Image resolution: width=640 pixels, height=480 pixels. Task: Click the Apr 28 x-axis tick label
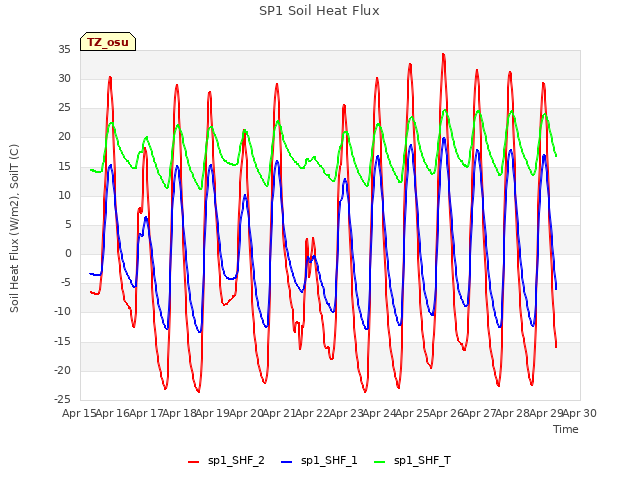[x=513, y=413]
